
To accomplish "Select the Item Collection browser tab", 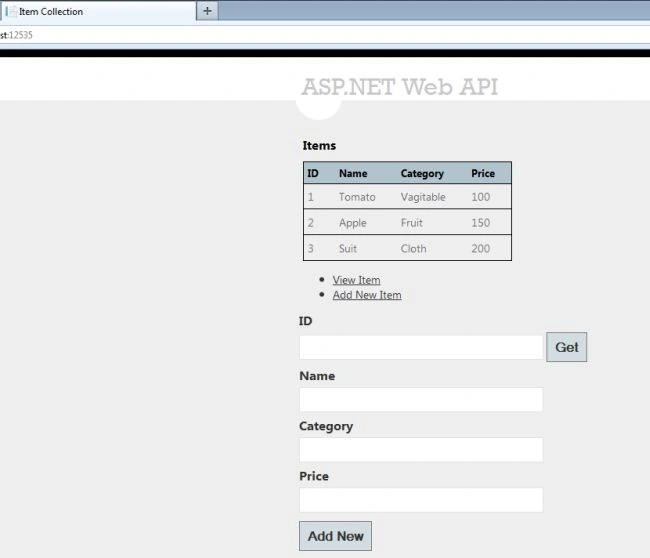I will click(98, 11).
